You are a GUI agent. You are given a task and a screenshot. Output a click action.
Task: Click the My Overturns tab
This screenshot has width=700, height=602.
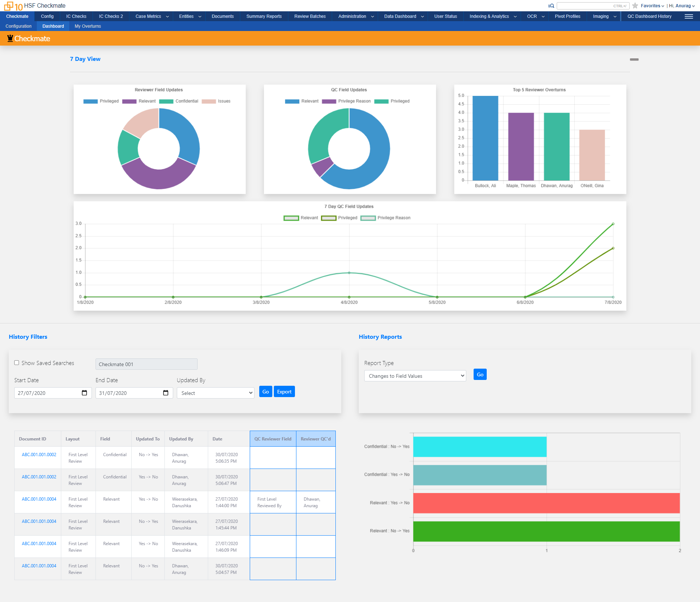(88, 26)
